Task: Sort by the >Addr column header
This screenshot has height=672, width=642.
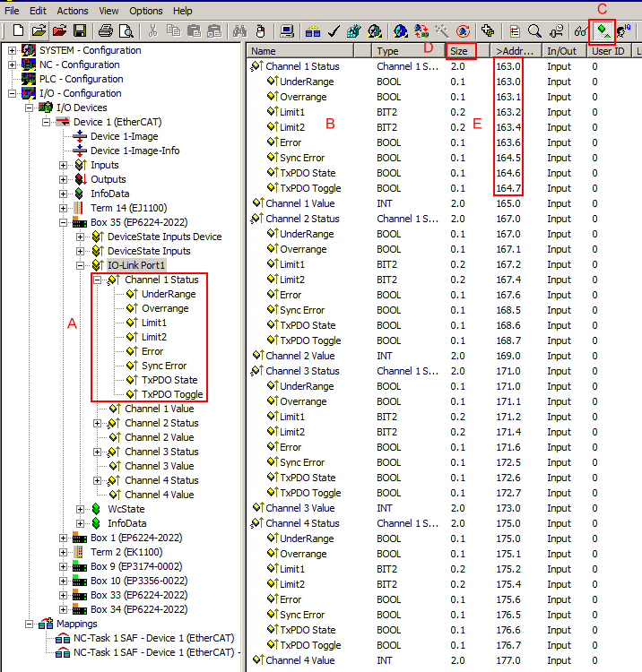Action: tap(516, 51)
